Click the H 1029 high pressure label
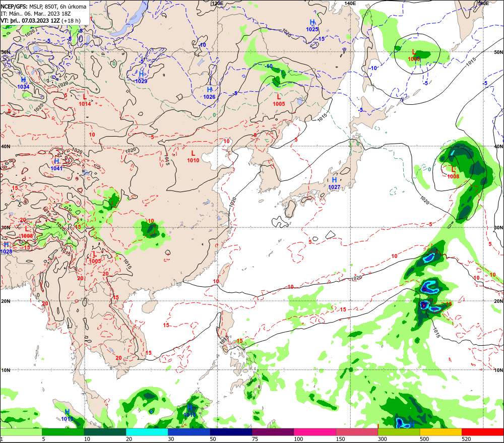 tap(141, 78)
